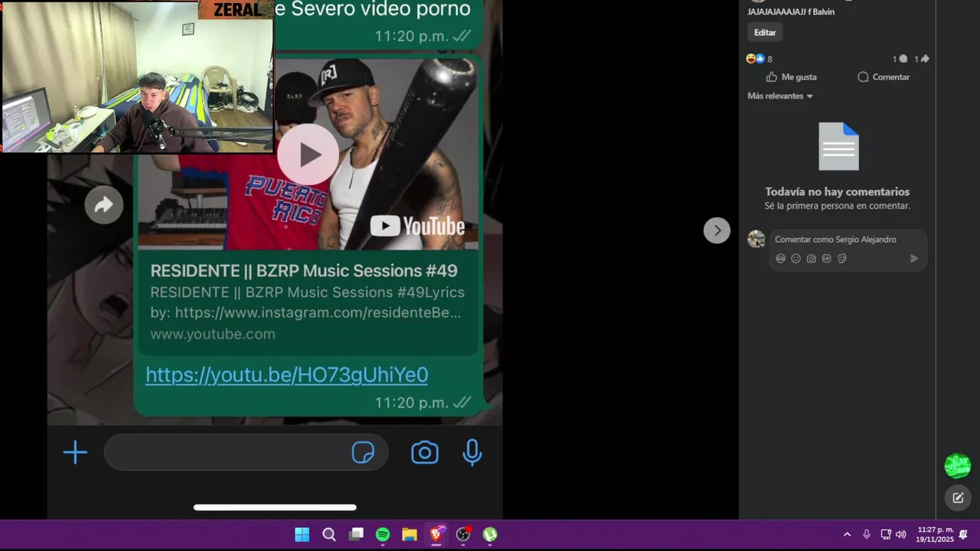Viewport: 980px width, 551px height.
Task: Open the Windows Start menu
Action: (x=302, y=535)
